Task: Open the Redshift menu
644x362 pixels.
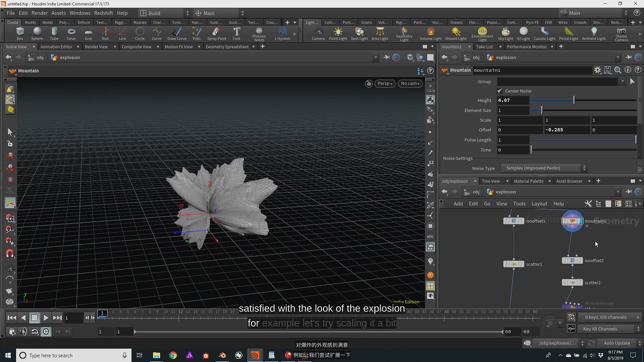Action: pos(104,13)
